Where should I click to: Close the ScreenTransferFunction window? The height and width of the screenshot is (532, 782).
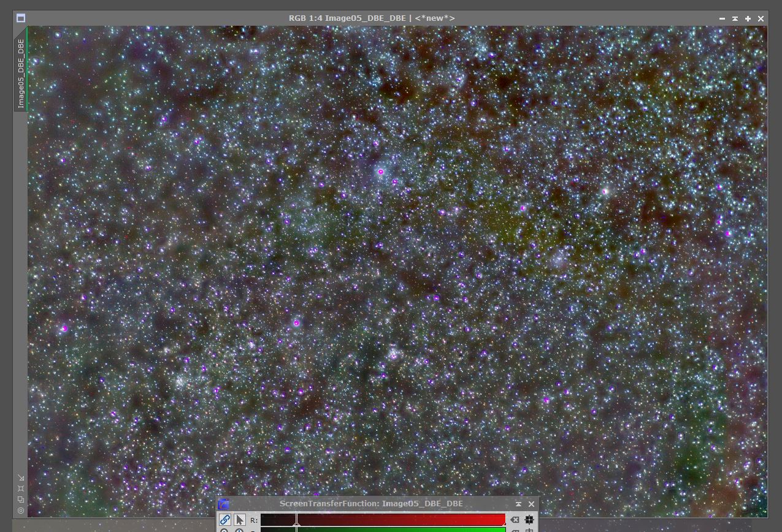pyautogui.click(x=531, y=504)
